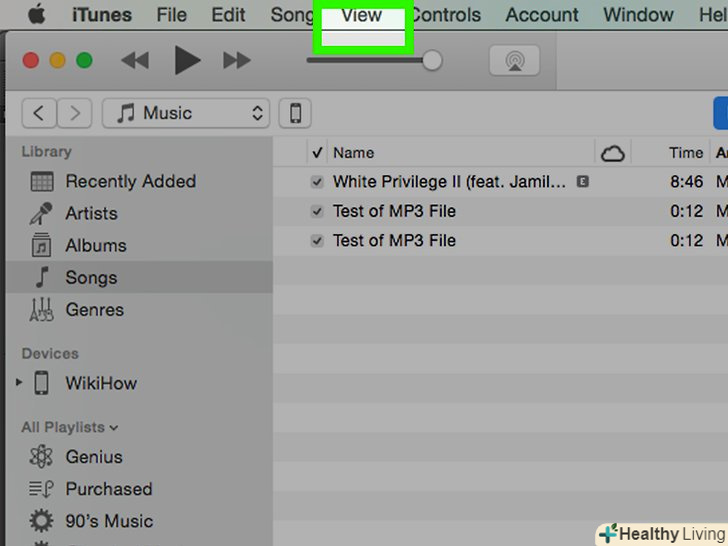Click the Artists microphone icon

coord(41,214)
